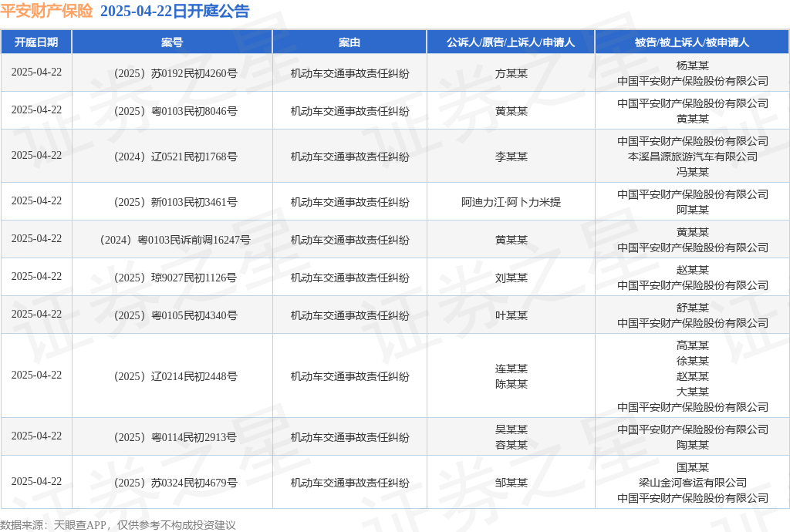
Task: Click "机动车交通事故责任纠纷" in the 新0103民初3461号 row
Action: (x=349, y=202)
